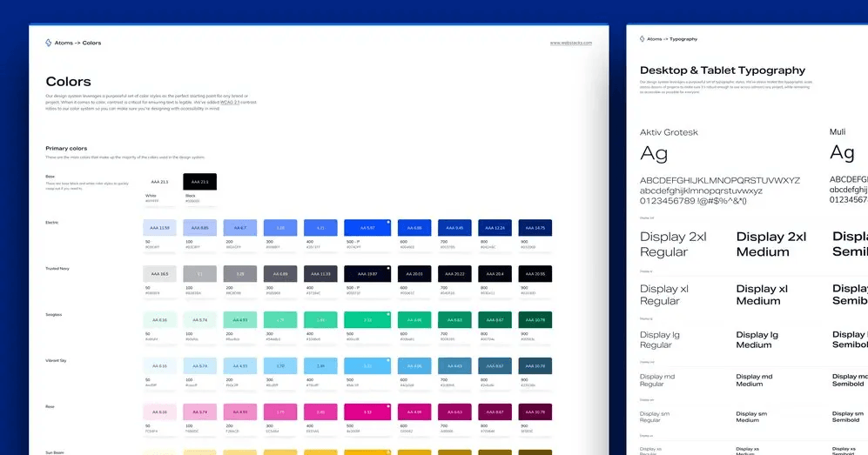The height and width of the screenshot is (455, 868).
Task: Pick the Electric 50 swatch
Action: point(159,228)
